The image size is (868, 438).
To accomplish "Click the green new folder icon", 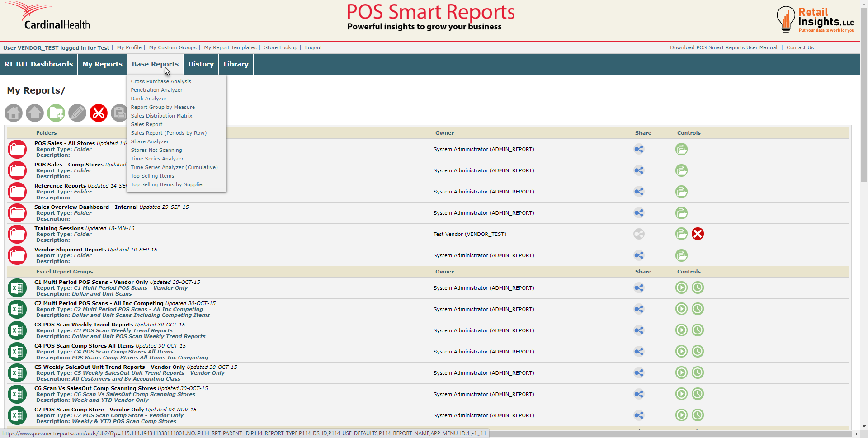I will [56, 113].
